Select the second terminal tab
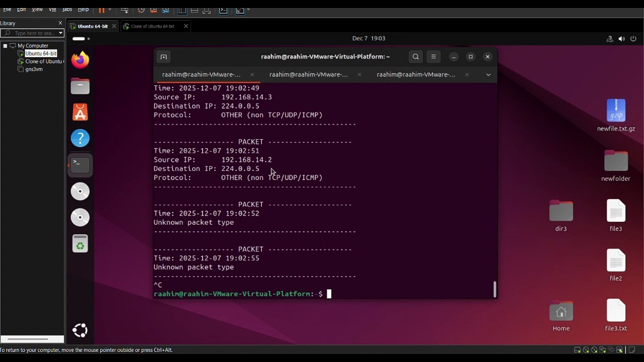Screen dimensions: 644x362 tap(308, 74)
